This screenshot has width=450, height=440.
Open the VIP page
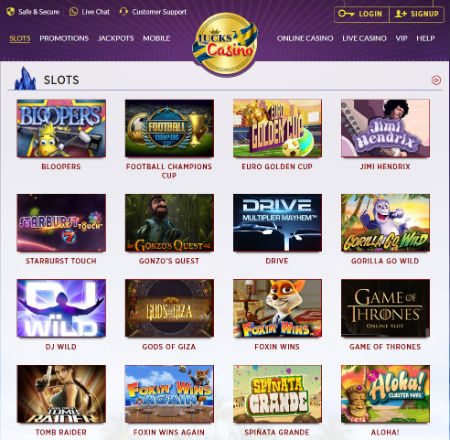(401, 38)
